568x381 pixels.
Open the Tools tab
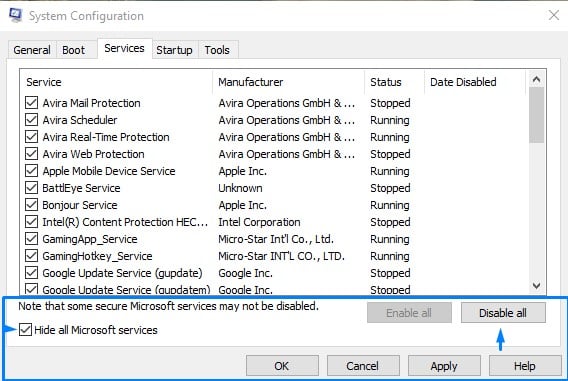click(217, 50)
